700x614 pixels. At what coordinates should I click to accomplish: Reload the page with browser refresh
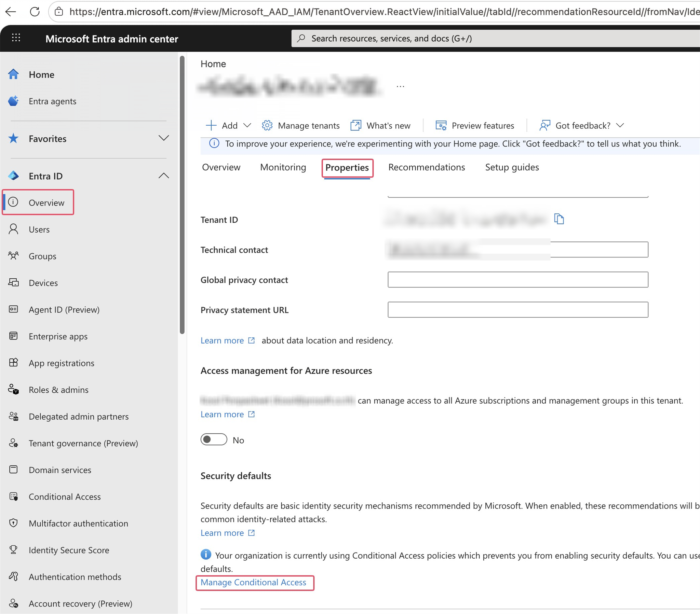pos(35,12)
